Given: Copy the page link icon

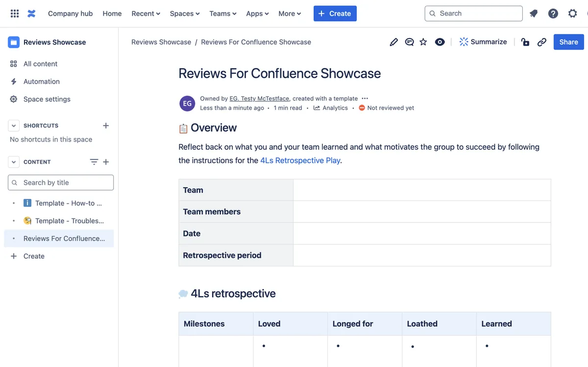Looking at the screenshot, I should (542, 42).
